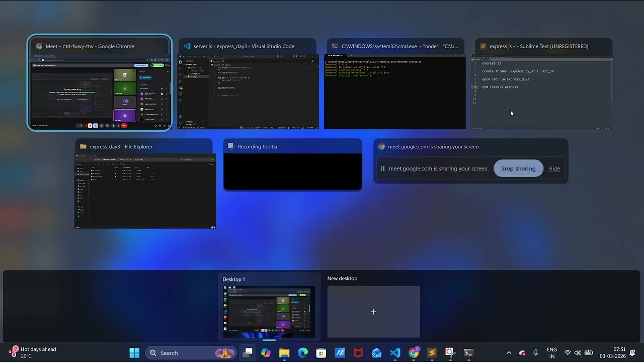Viewport: 644px width, 362px height.
Task: Click the volume speaker tray icon
Action: [x=578, y=353]
